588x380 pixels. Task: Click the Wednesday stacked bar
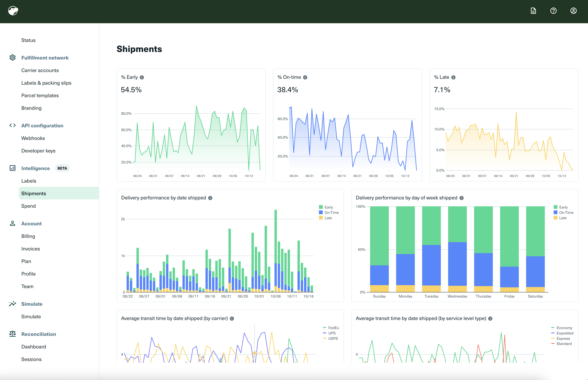pyautogui.click(x=457, y=262)
